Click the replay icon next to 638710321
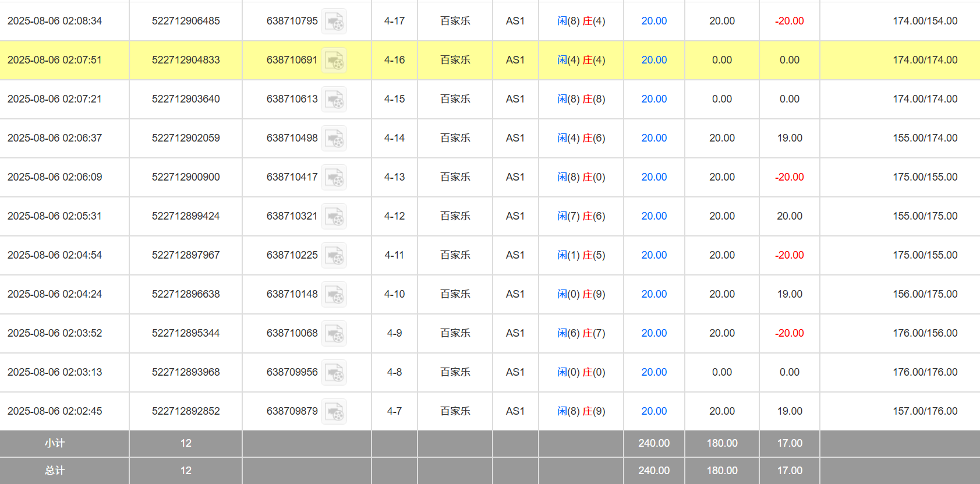The height and width of the screenshot is (484, 980). tap(334, 217)
